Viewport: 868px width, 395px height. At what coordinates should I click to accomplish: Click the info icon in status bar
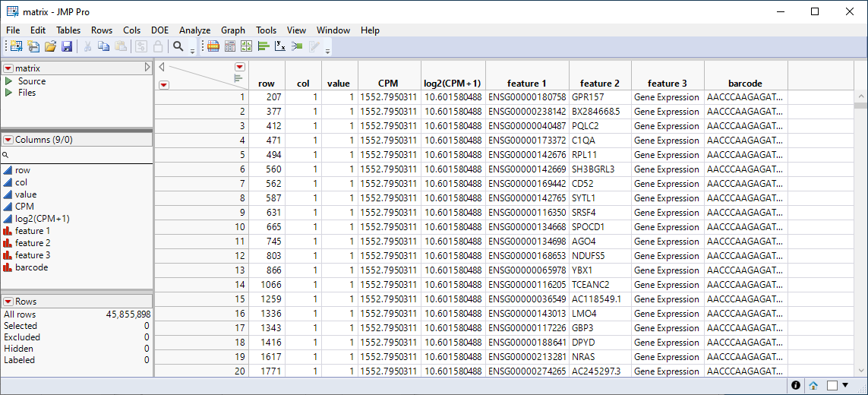pyautogui.click(x=796, y=385)
